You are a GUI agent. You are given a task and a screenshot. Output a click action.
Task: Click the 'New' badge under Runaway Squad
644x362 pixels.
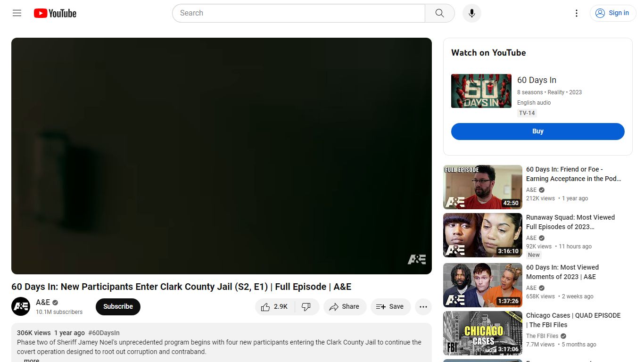coord(534,255)
